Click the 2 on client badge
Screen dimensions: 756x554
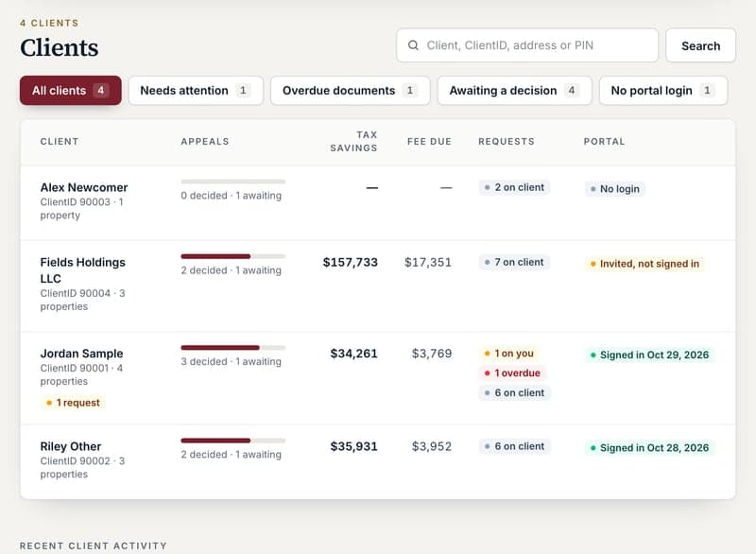(514, 187)
